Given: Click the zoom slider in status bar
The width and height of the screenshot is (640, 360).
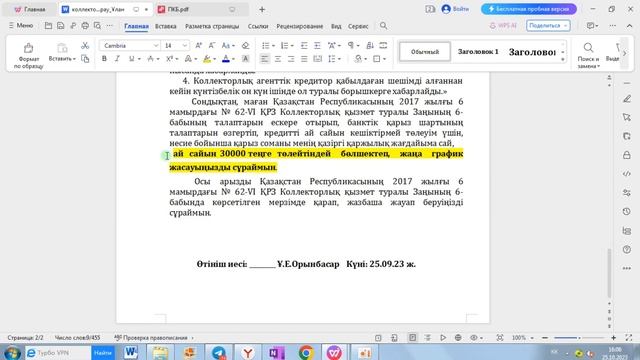Looking at the screenshot, I should (579, 338).
